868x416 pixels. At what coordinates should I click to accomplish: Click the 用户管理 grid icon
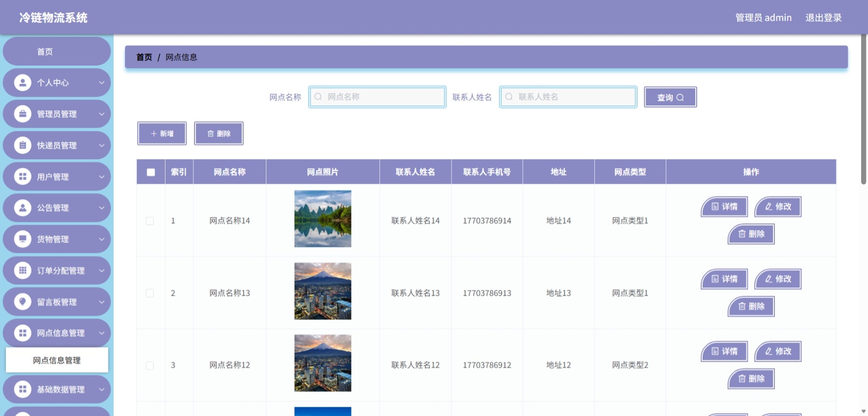(x=23, y=176)
